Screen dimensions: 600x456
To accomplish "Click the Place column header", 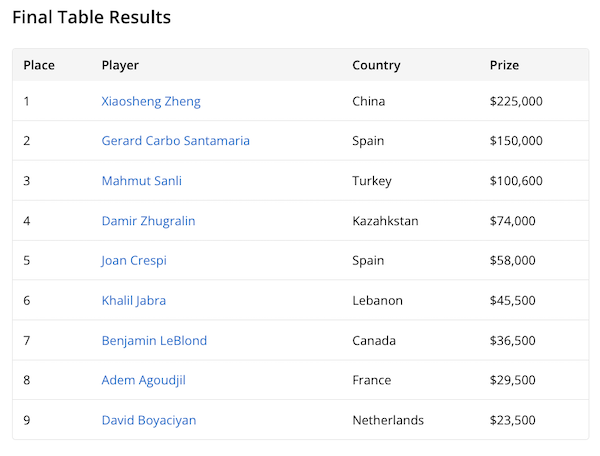I will [x=39, y=66].
